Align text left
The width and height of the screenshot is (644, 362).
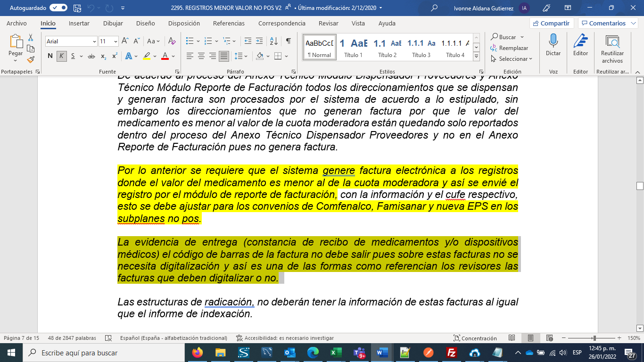pos(190,56)
